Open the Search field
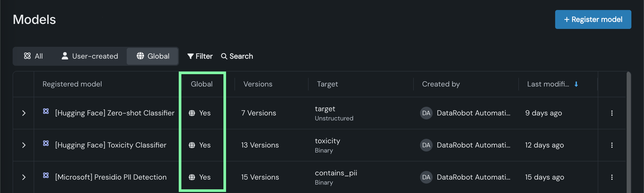The width and height of the screenshot is (644, 193). tap(237, 56)
